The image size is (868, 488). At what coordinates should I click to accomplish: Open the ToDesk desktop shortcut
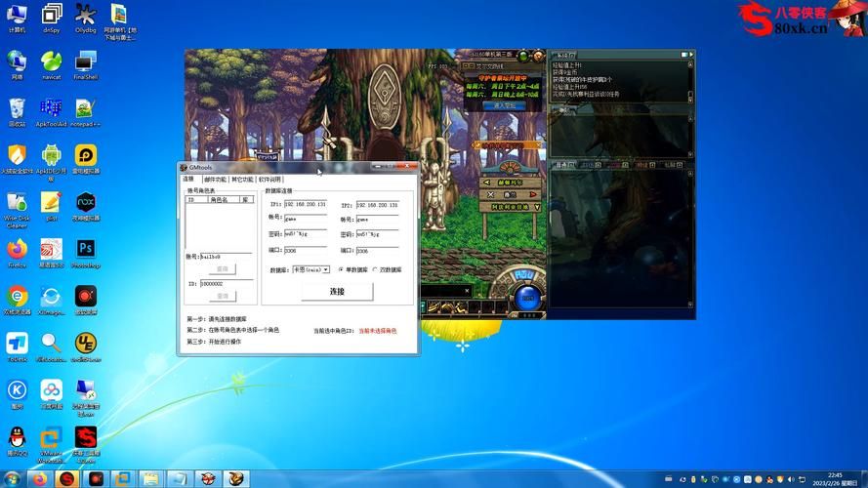click(18, 347)
